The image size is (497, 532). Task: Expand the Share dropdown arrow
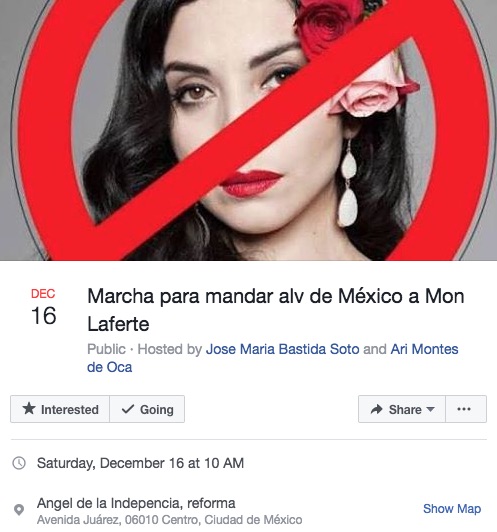(x=431, y=409)
